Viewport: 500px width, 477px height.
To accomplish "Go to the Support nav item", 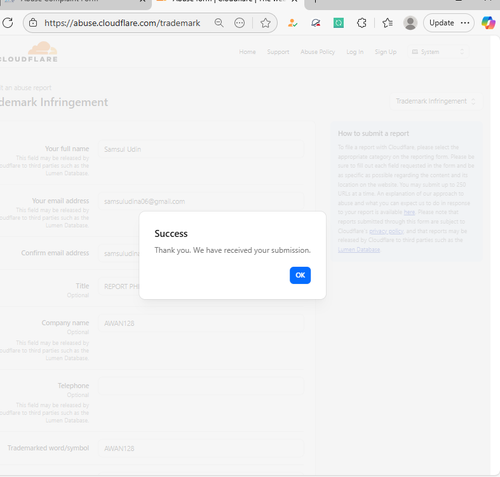I will [x=278, y=52].
